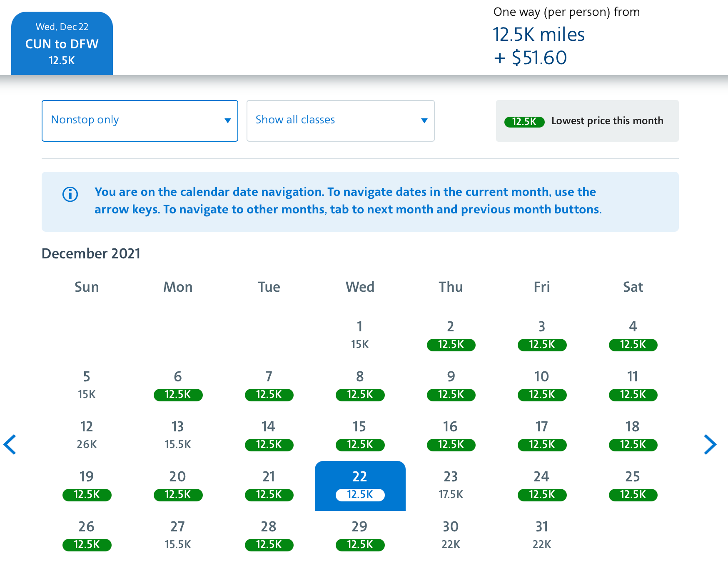The width and height of the screenshot is (728, 571).
Task: Select December 2 with 12.5K fare
Action: coord(451,336)
